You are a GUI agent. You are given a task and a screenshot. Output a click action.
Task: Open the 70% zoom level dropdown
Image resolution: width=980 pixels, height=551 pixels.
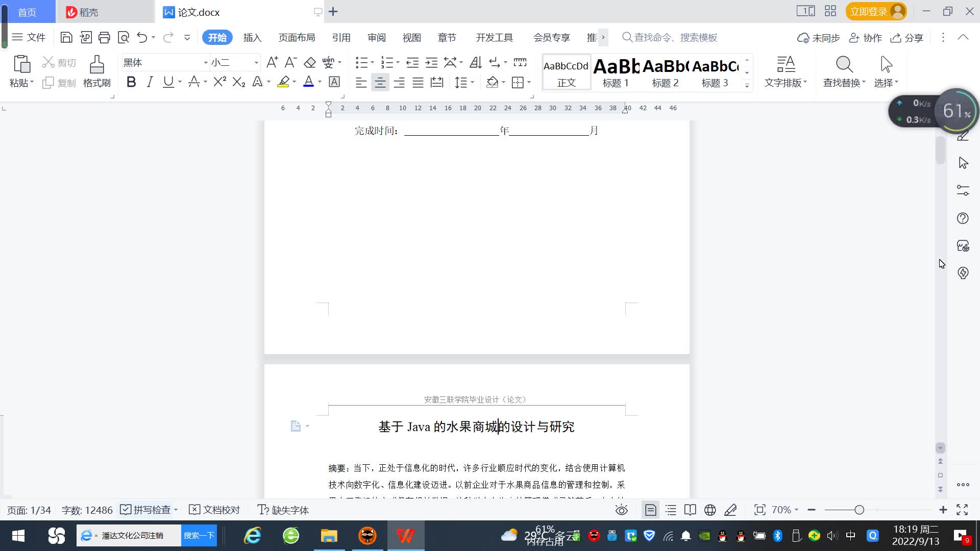point(785,510)
